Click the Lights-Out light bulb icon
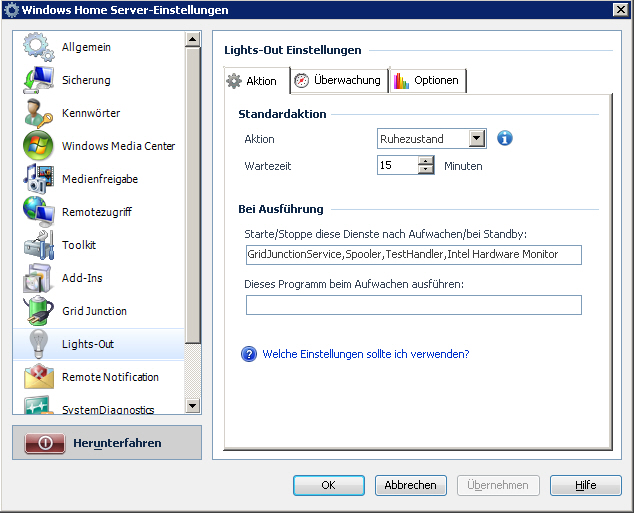 [38, 344]
